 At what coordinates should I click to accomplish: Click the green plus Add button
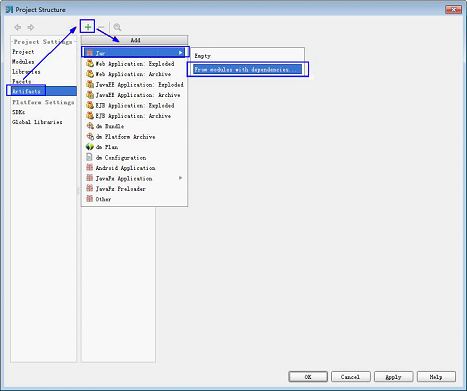click(88, 27)
